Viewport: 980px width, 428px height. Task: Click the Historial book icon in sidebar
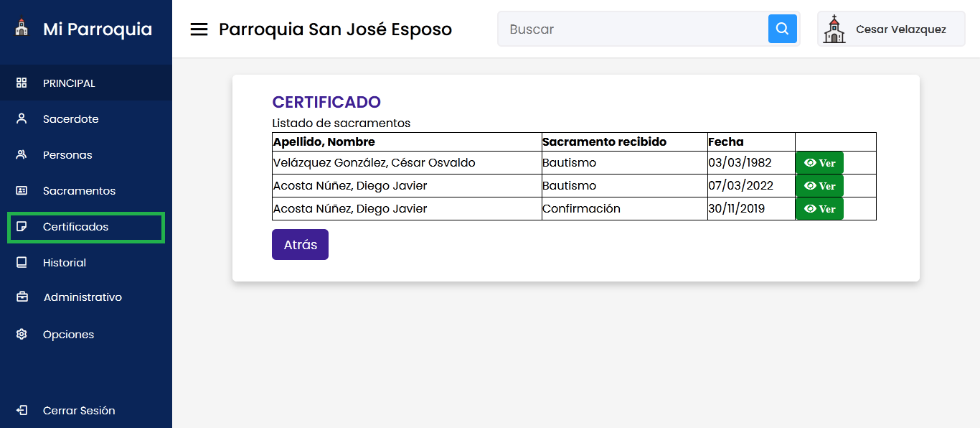[22, 263]
